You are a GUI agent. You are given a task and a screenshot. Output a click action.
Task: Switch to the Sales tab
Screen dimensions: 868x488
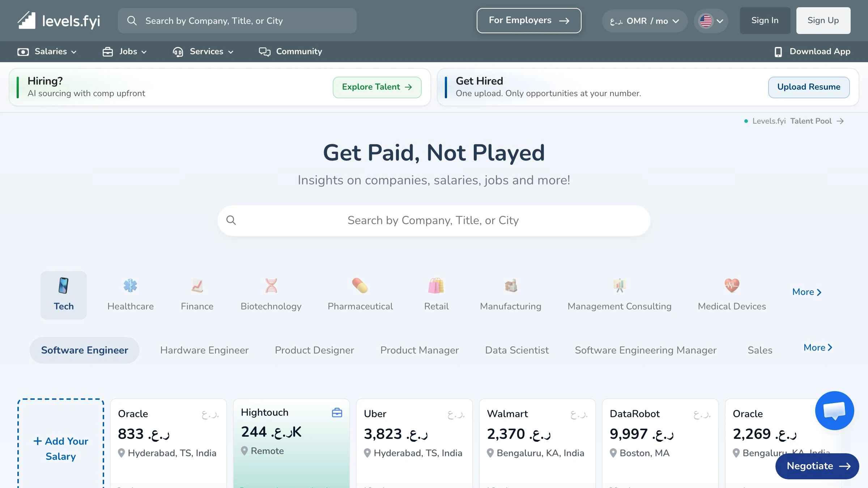point(760,350)
